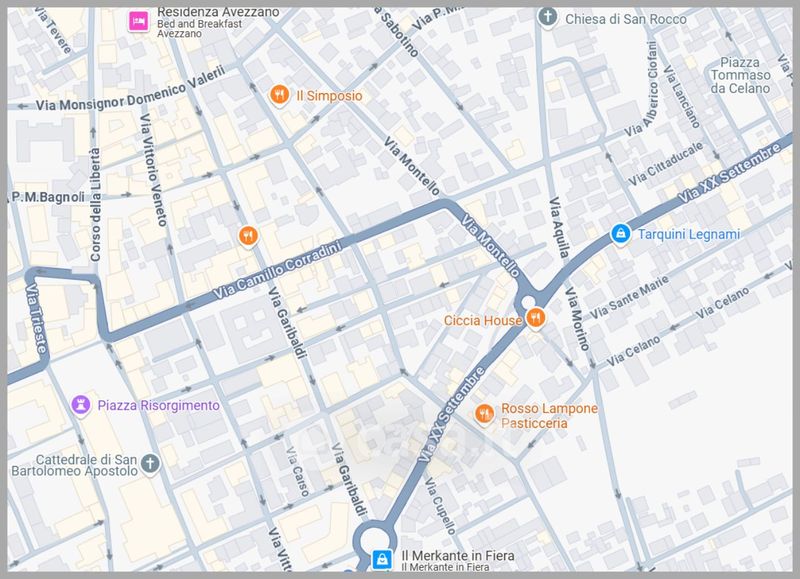Click the Via Carso street label
Viewport: 800px width, 579px height.
pos(297,472)
